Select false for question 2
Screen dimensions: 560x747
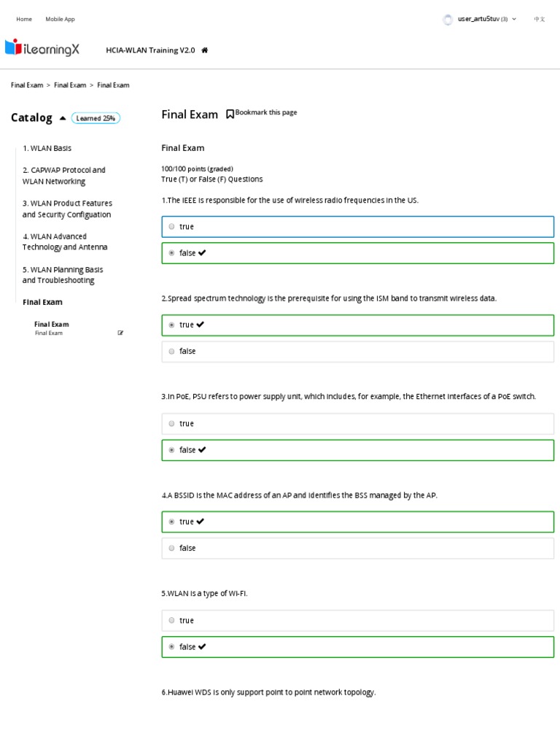171,352
